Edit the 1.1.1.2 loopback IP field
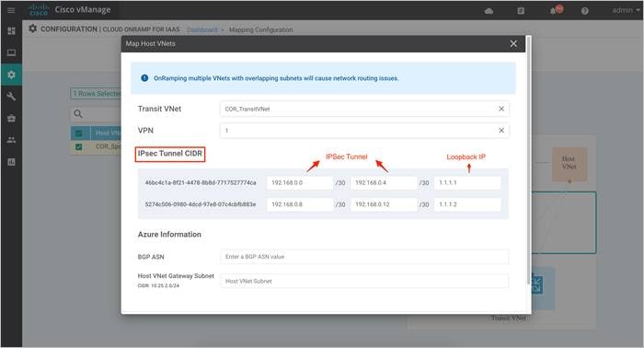Image resolution: width=644 pixels, height=348 pixels. [x=467, y=204]
